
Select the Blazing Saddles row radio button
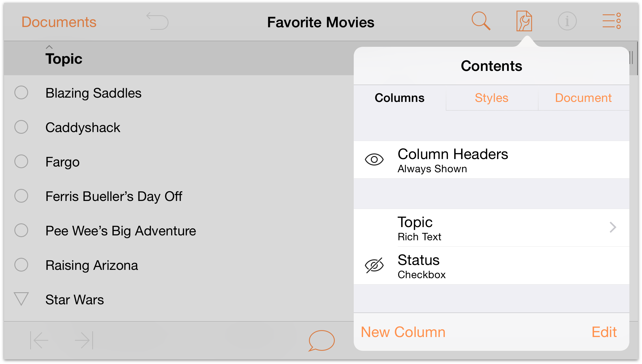tap(22, 92)
